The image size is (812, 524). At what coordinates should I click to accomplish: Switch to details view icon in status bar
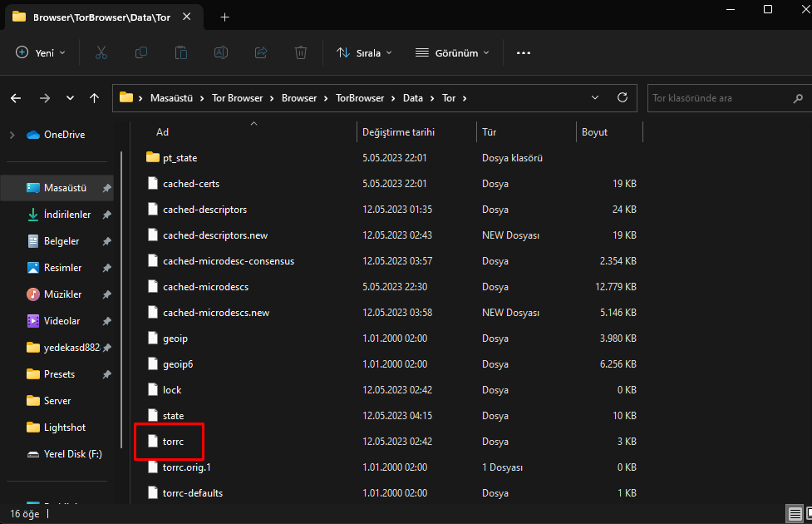(x=795, y=514)
